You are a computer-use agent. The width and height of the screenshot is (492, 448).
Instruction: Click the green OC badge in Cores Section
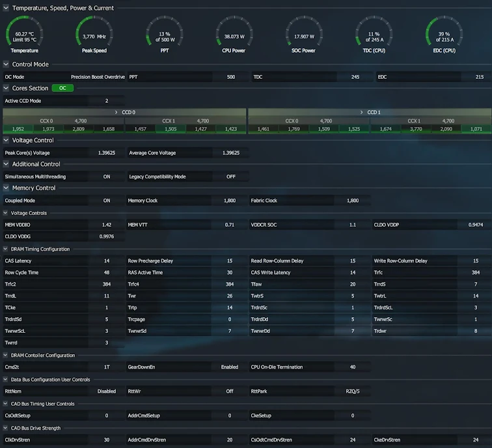pos(62,88)
